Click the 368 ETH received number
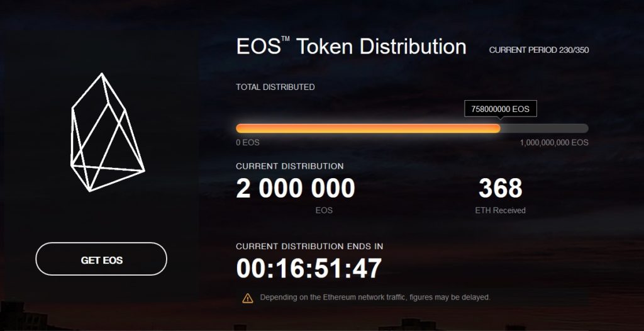The width and height of the screenshot is (644, 331). (500, 188)
